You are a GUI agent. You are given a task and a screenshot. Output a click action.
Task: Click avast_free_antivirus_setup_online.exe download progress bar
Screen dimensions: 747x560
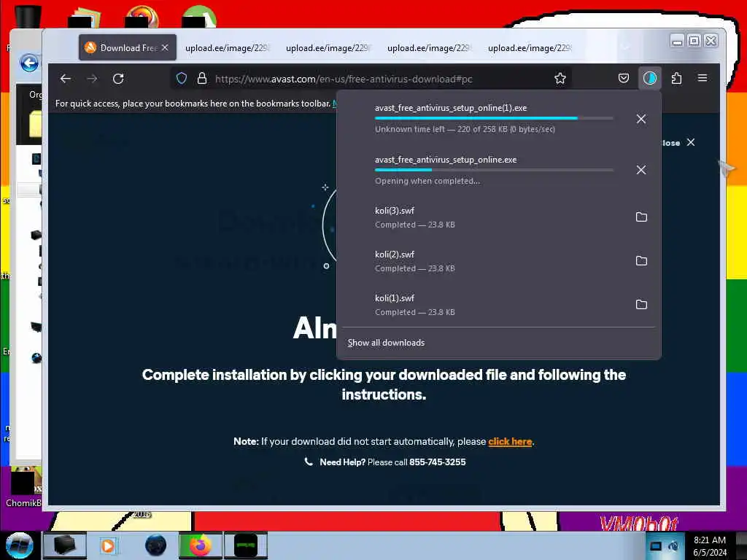coord(494,169)
